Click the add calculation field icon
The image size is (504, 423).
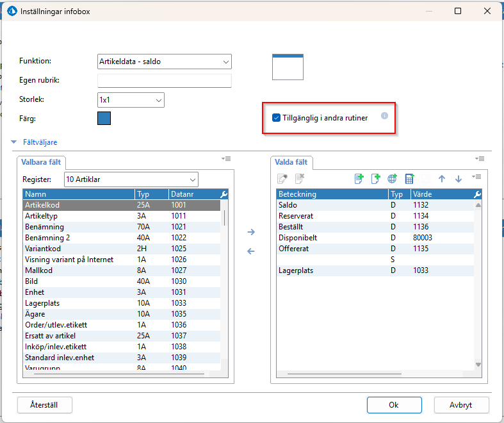tap(409, 179)
